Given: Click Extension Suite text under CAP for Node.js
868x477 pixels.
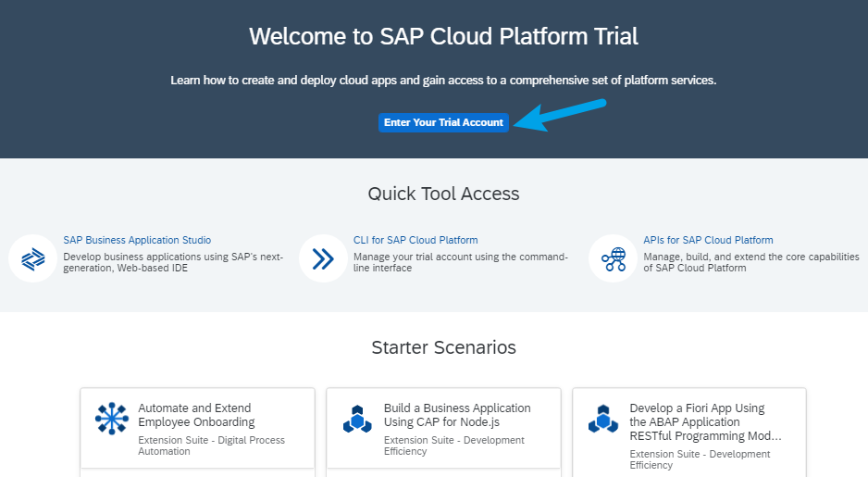Looking at the screenshot, I should click(x=454, y=446).
